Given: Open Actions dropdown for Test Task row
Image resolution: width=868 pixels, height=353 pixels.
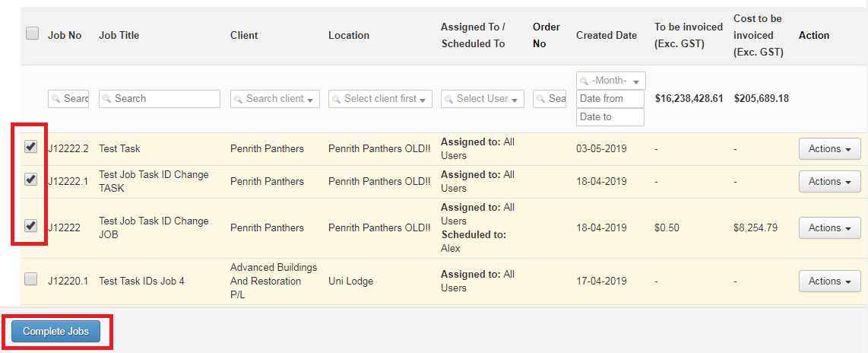Looking at the screenshot, I should coord(829,149).
